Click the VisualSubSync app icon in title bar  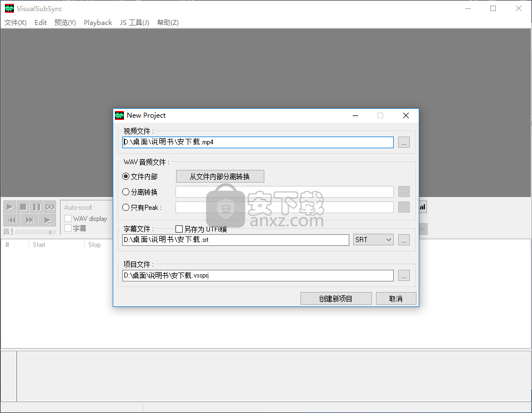[x=9, y=8]
